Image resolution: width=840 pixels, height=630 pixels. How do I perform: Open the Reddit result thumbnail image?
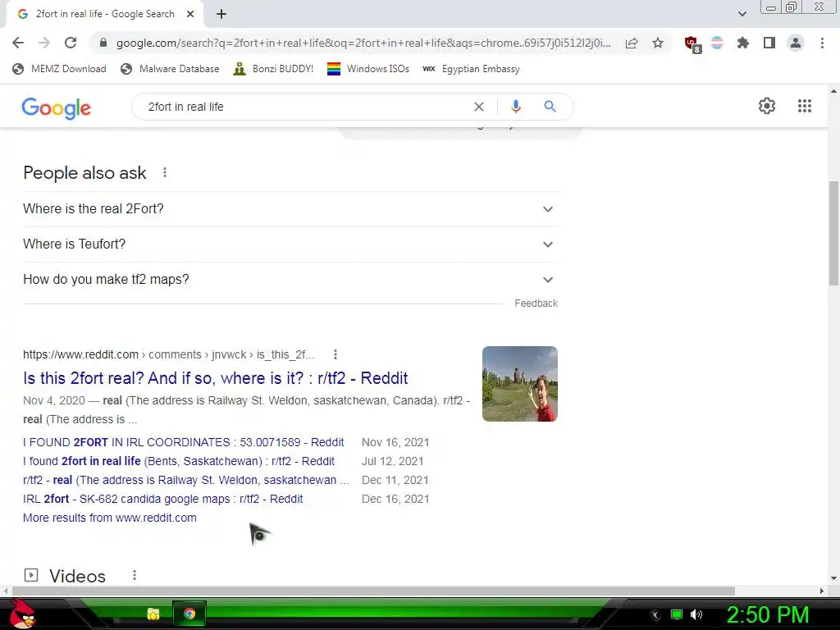(519, 384)
